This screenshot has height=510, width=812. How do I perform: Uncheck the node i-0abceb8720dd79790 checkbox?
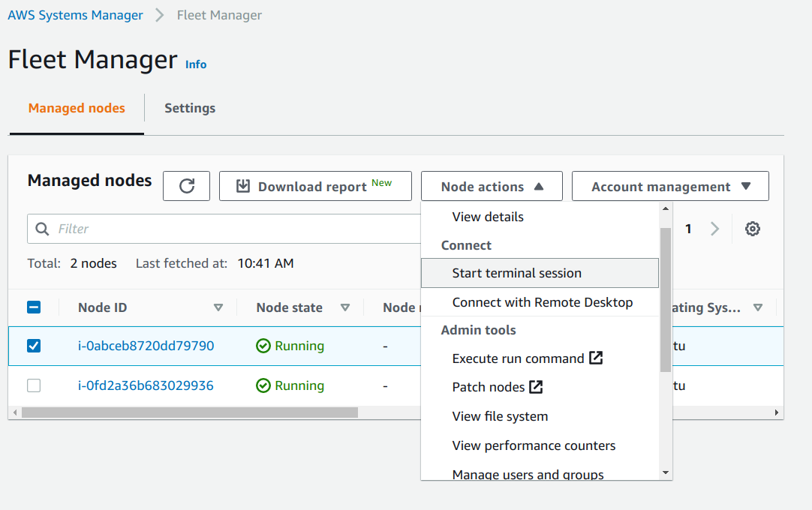[34, 346]
